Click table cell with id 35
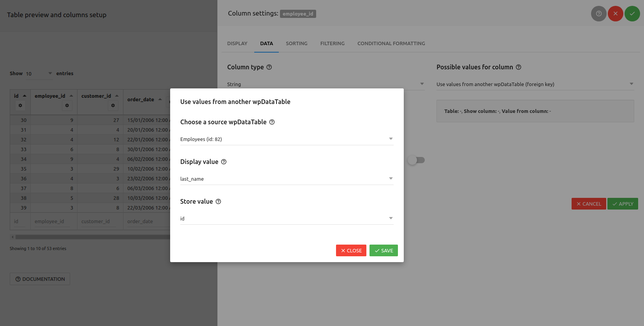The height and width of the screenshot is (326, 644). (20, 169)
